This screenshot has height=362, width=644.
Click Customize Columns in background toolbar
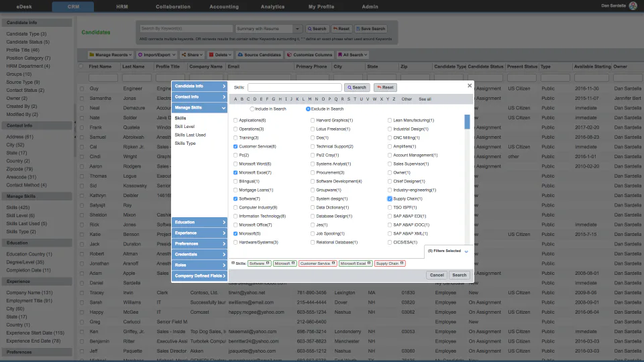(x=309, y=54)
